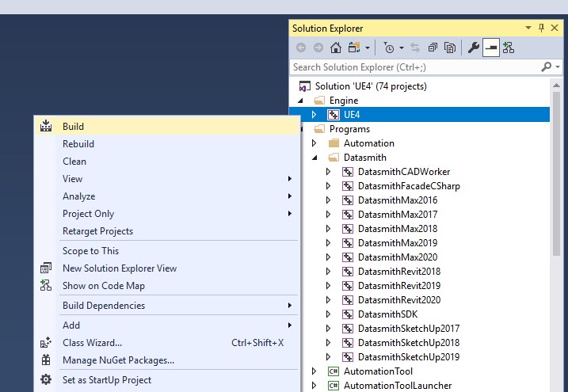Choose Rebuild from the context menu
This screenshot has width=568, height=392.
[x=167, y=144]
